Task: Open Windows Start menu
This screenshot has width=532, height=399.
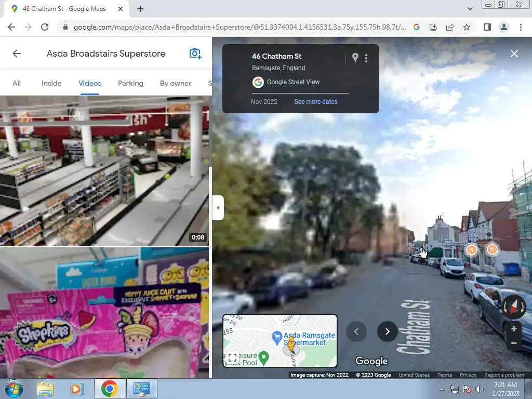Action: point(14,389)
